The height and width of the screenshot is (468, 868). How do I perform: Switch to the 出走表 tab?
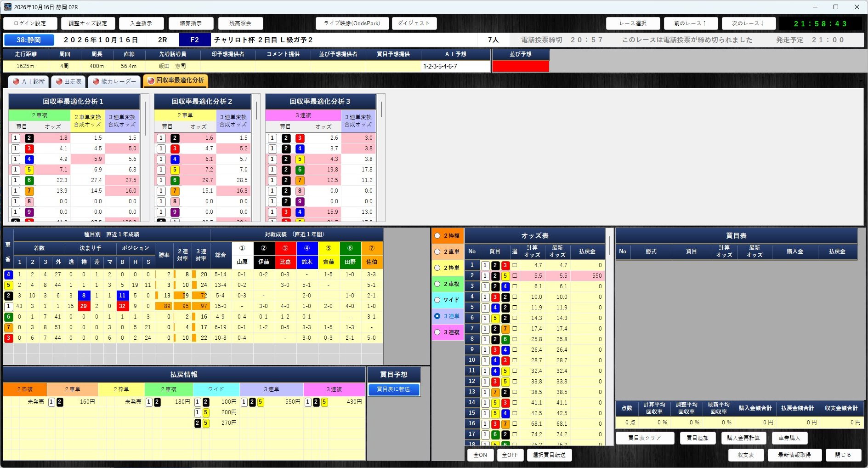click(68, 81)
